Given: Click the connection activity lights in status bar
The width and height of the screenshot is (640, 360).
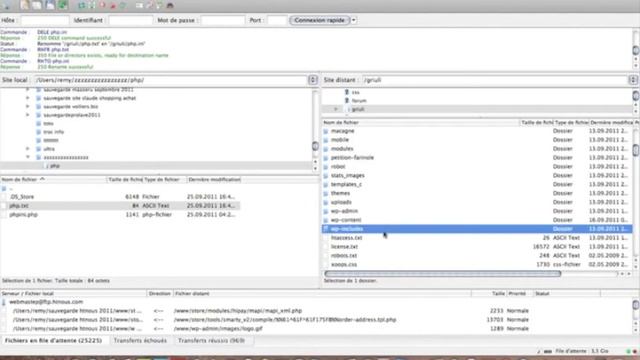Looking at the screenshot, I should [x=631, y=351].
